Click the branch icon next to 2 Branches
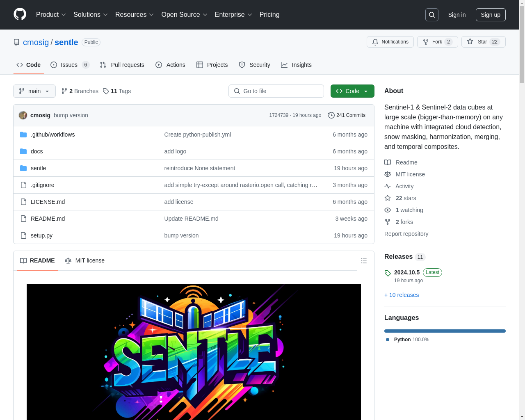This screenshot has height=420, width=525. (64, 91)
